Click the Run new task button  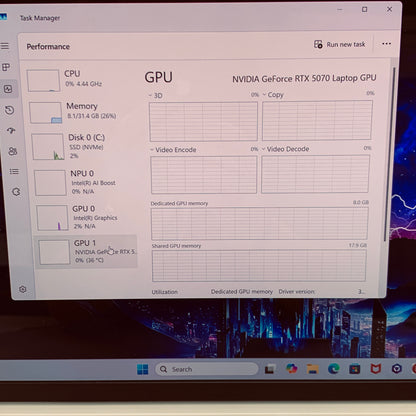point(339,44)
